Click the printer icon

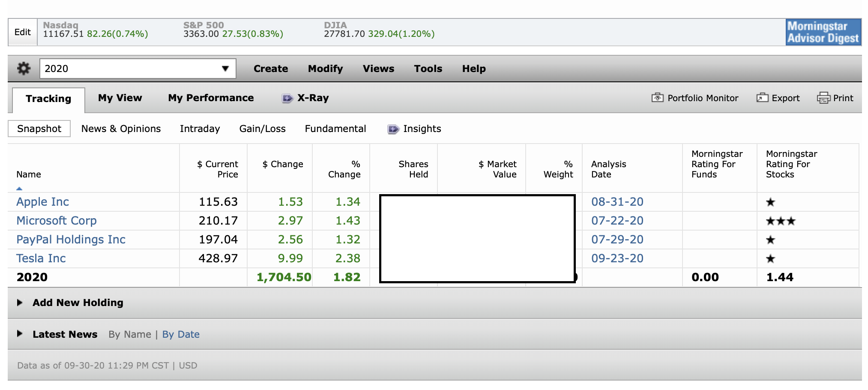tap(823, 98)
